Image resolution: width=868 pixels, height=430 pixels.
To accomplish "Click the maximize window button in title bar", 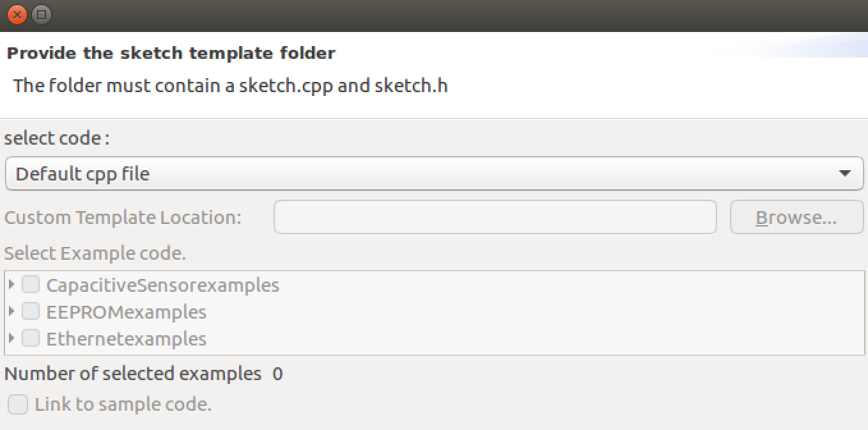I will pyautogui.click(x=42, y=14).
